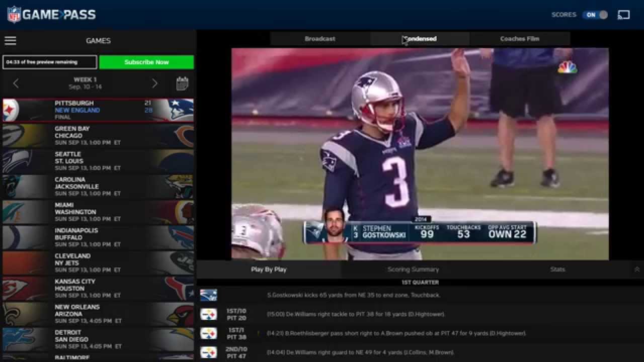The width and height of the screenshot is (644, 362).
Task: Click the De.Williams right tackle play text
Action: 356,314
